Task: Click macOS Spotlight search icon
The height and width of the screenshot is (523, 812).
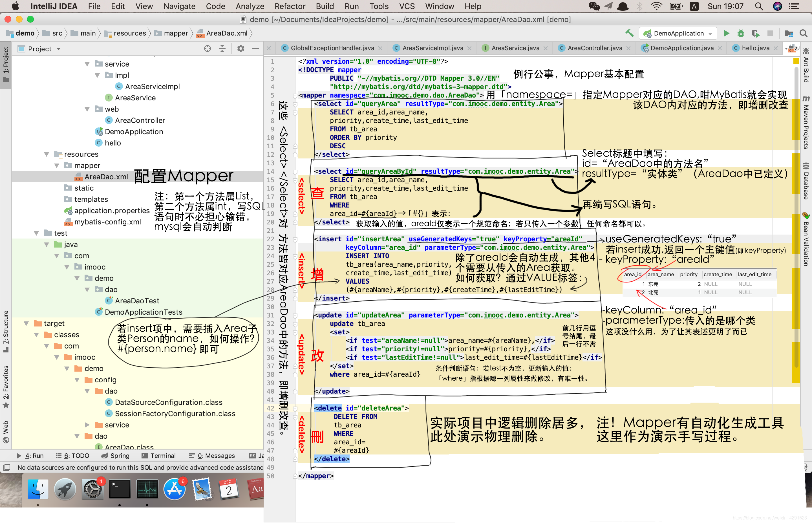Action: [759, 6]
